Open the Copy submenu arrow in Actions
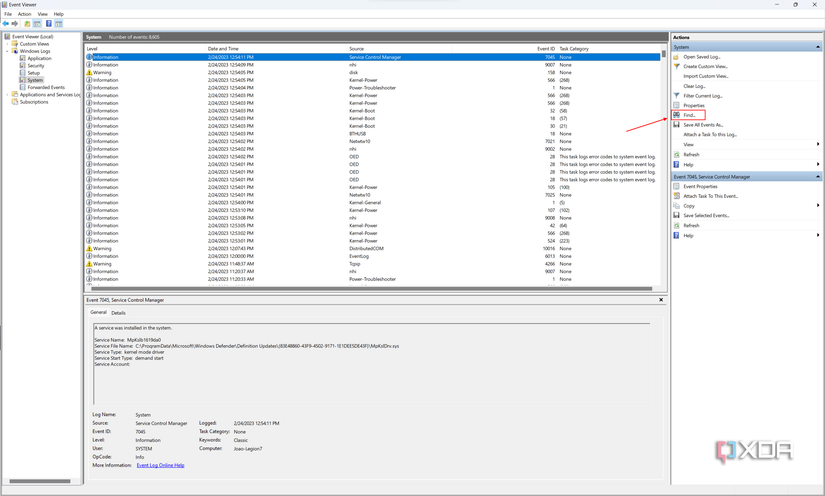This screenshot has width=825, height=496. (x=818, y=206)
